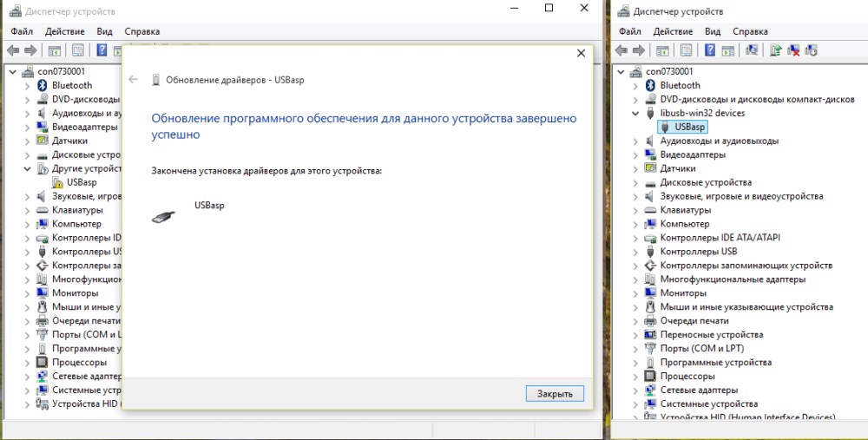Click the Bluetooth icon in the libusb-win32 window tree
This screenshot has width=868, height=440.
click(650, 85)
